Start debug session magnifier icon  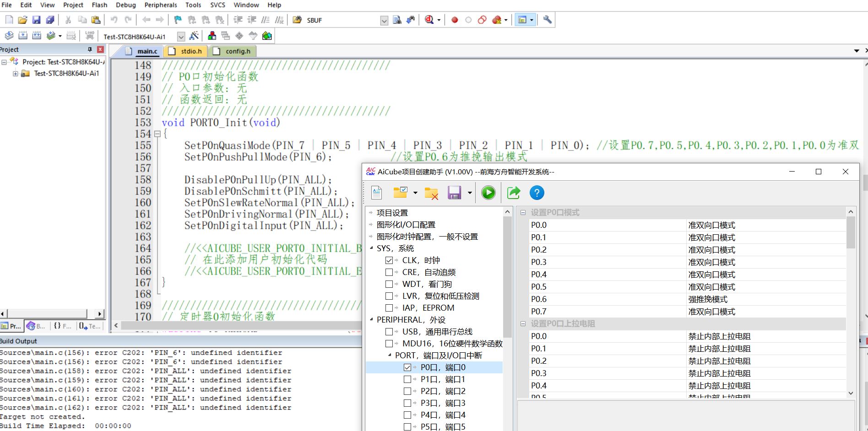coord(429,20)
